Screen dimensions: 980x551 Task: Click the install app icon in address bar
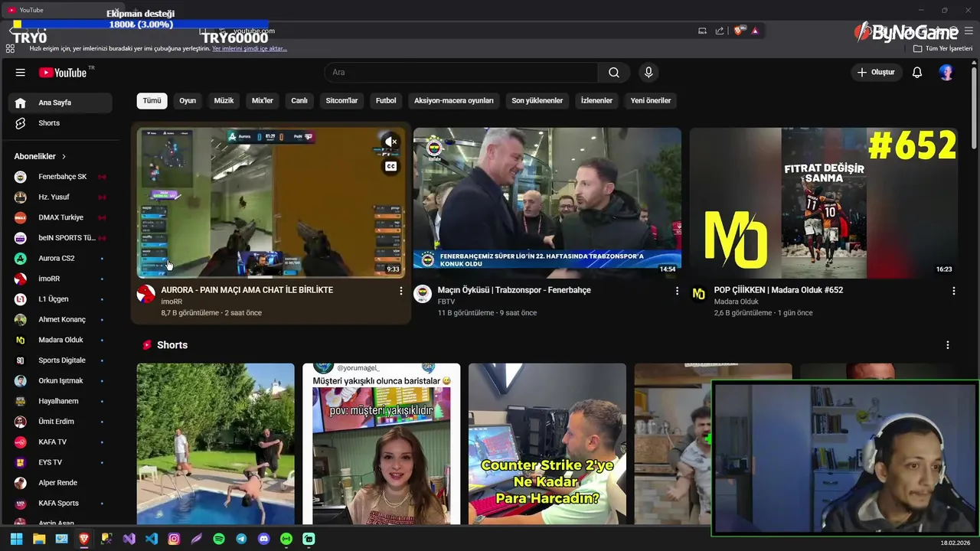pyautogui.click(x=702, y=31)
